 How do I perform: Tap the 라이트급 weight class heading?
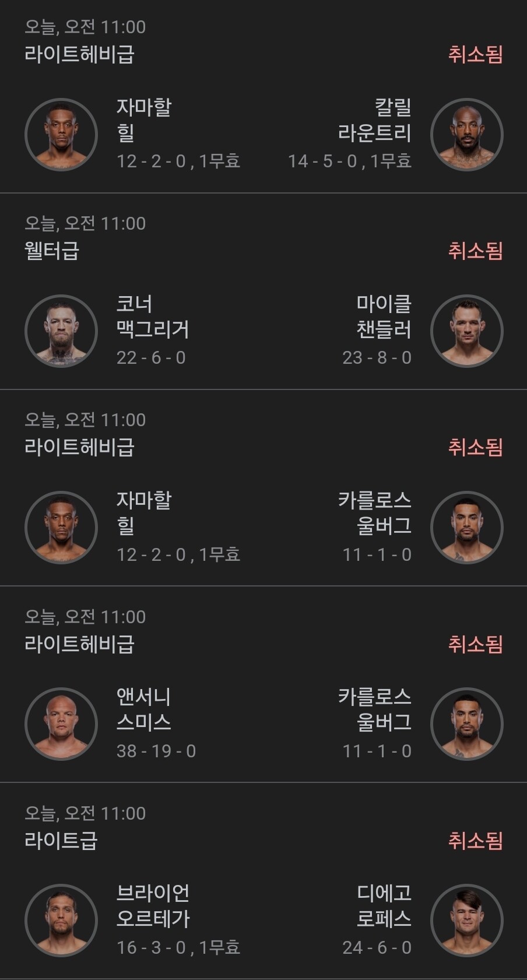(x=61, y=840)
